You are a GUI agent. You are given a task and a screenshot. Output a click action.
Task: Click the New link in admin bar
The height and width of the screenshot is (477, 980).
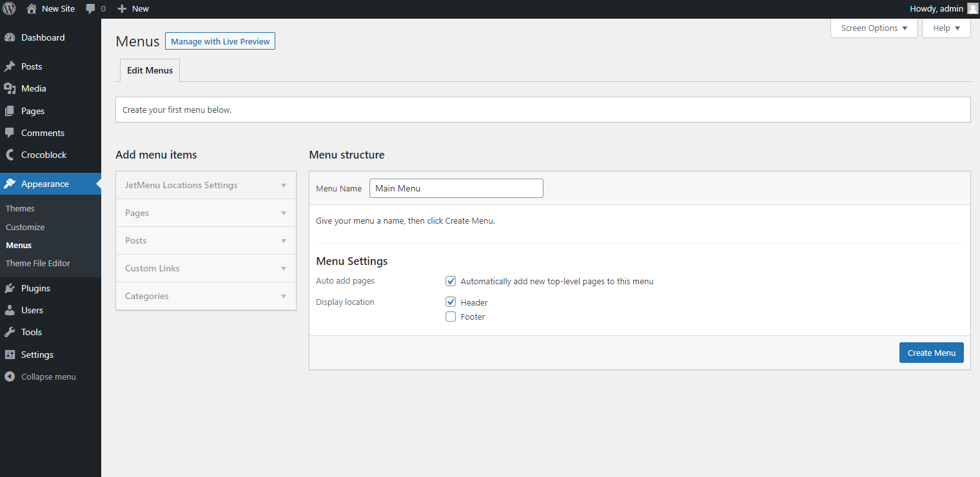click(x=140, y=9)
